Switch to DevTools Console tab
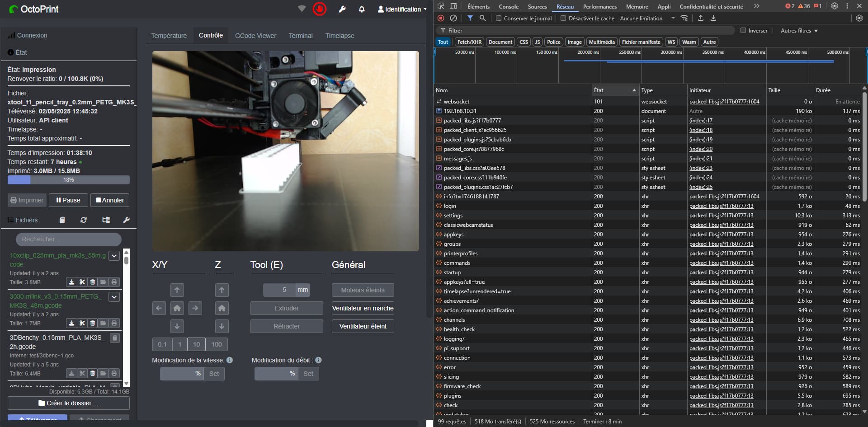The image size is (868, 427). 509,6
